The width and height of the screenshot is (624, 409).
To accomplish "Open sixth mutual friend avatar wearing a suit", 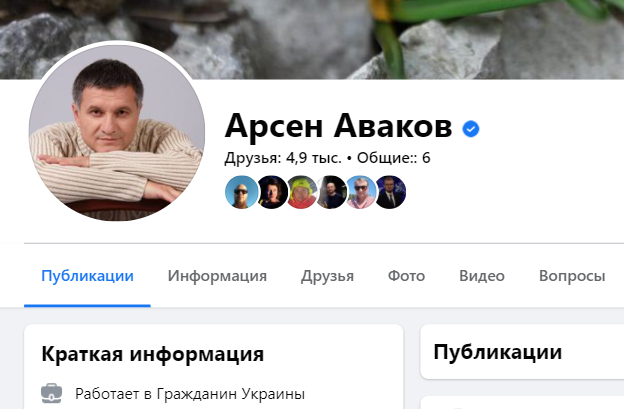I will pos(391,192).
